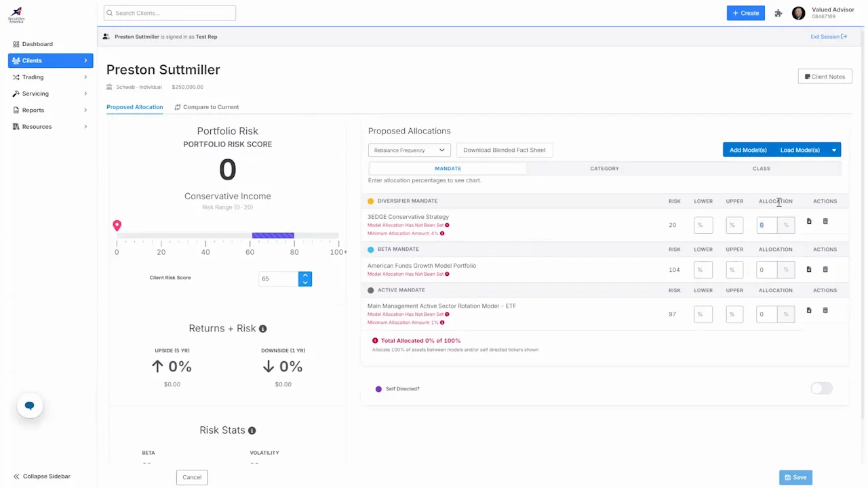Click Download Blended Fact Sheet button

click(x=504, y=150)
